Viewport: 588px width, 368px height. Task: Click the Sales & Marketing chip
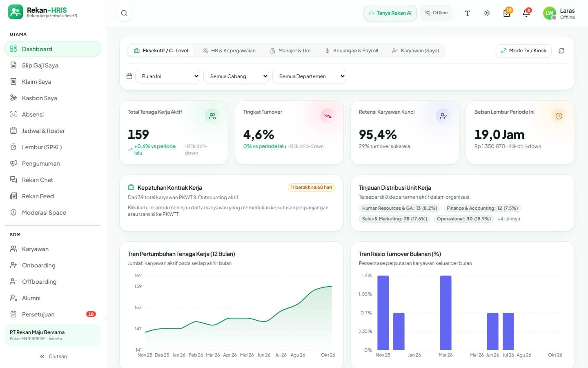(x=394, y=219)
